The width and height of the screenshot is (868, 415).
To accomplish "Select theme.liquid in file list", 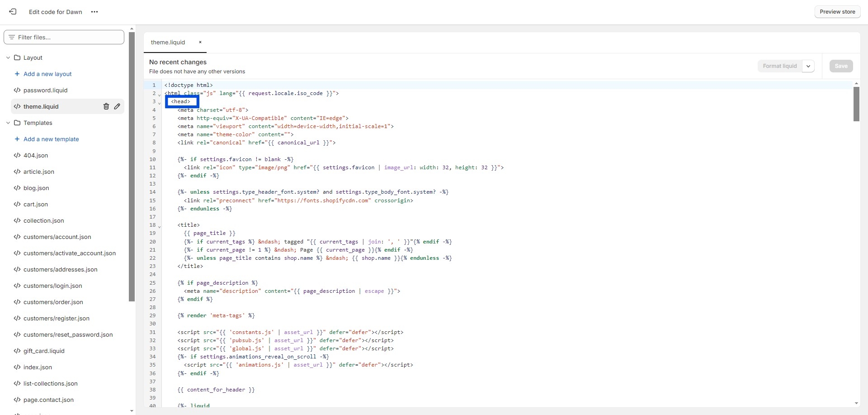I will point(41,106).
